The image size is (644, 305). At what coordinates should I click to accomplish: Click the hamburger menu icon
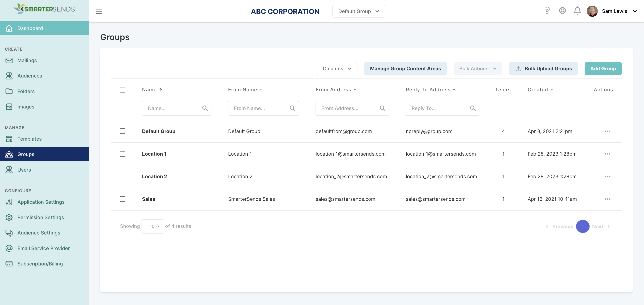(99, 11)
